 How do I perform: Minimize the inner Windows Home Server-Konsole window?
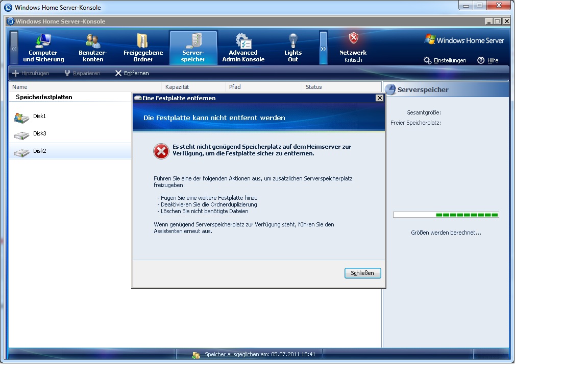pos(488,21)
